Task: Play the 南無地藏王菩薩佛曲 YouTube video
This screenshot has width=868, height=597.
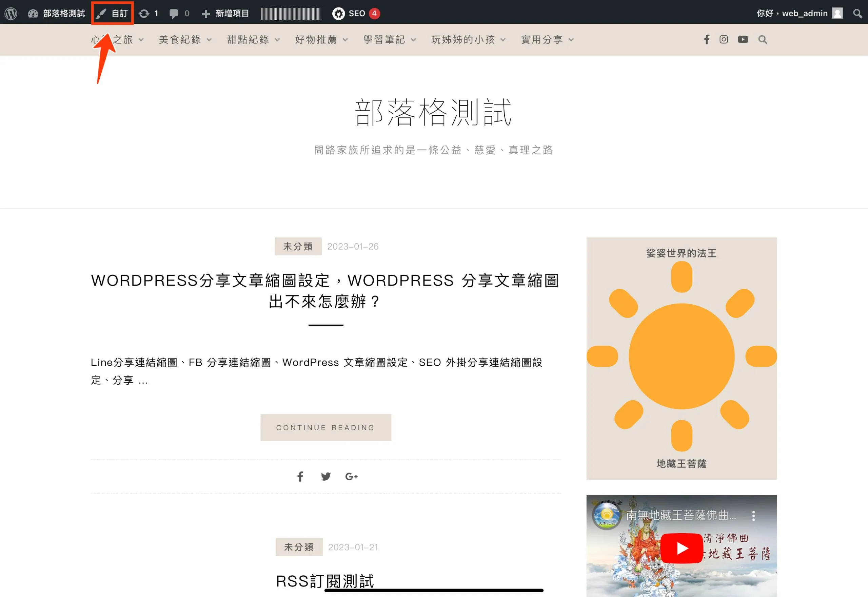Action: (682, 548)
